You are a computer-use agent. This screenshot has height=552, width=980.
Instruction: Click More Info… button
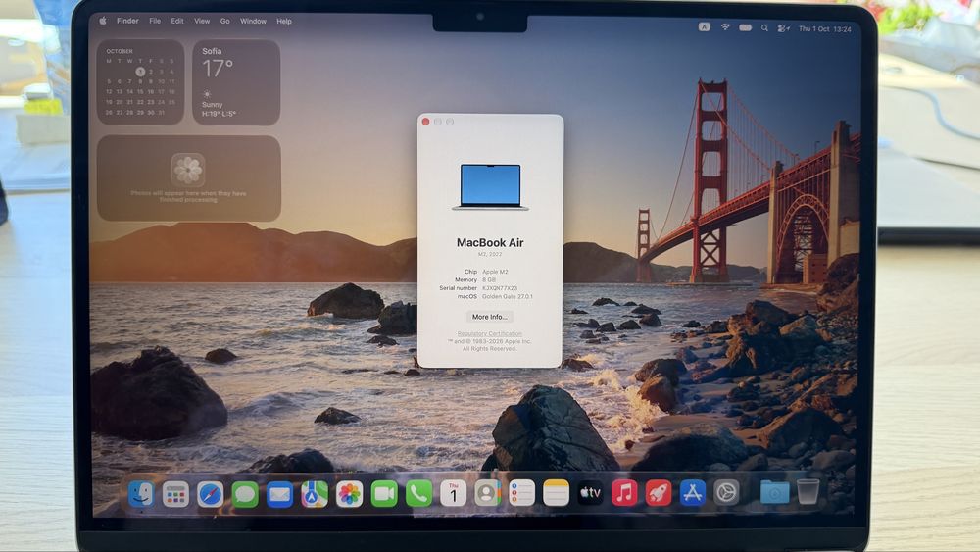pos(489,317)
